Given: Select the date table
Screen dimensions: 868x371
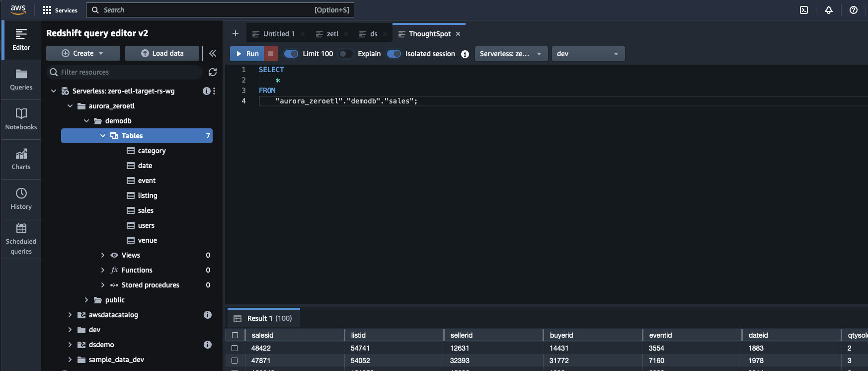Looking at the screenshot, I should click(x=145, y=166).
